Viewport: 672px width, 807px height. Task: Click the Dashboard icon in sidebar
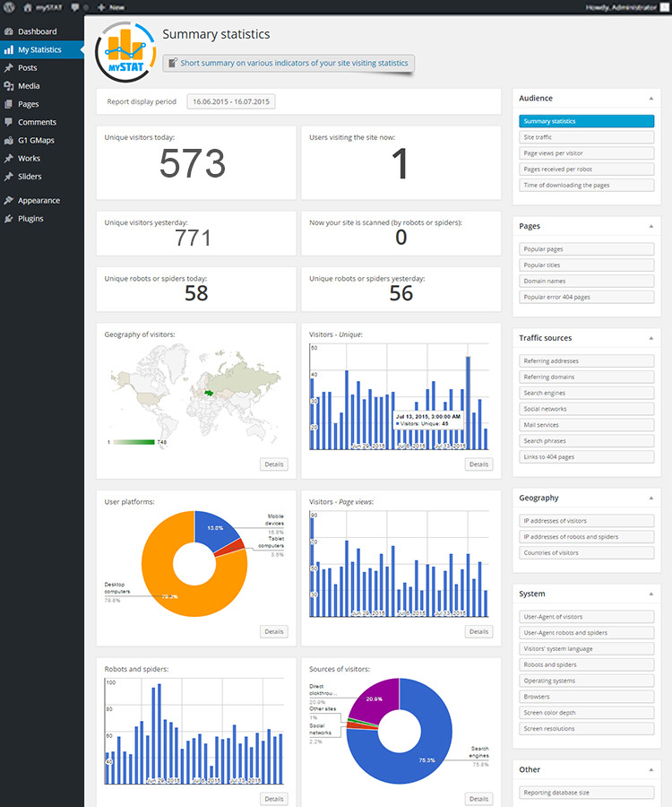tap(9, 31)
